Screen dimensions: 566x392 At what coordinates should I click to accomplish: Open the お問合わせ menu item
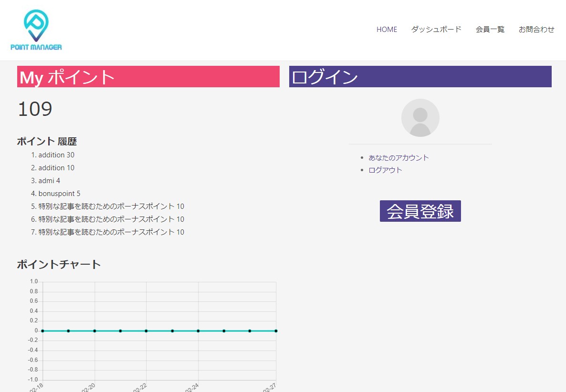point(536,30)
